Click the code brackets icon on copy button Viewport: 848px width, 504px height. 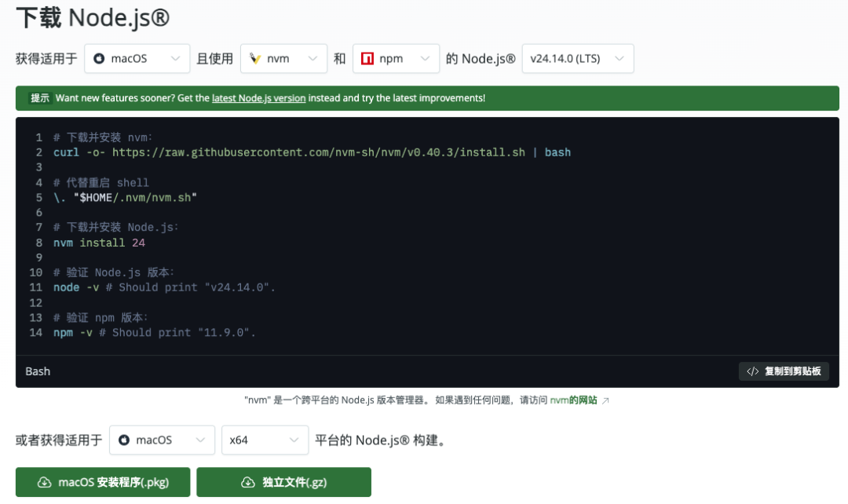click(x=753, y=371)
